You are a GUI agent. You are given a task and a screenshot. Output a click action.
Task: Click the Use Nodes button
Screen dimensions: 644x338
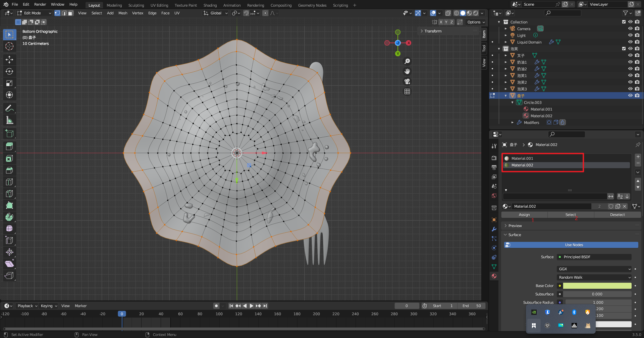pos(571,245)
